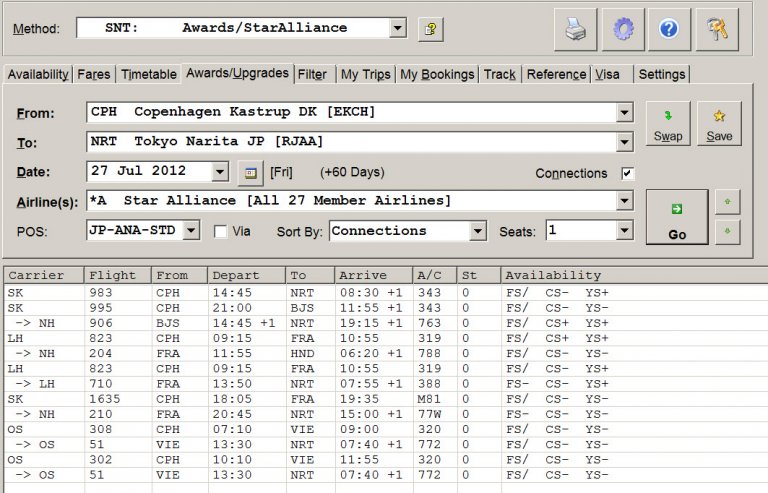Image resolution: width=768 pixels, height=493 pixels.
Task: Select the SK 983 flight row
Action: click(x=300, y=292)
